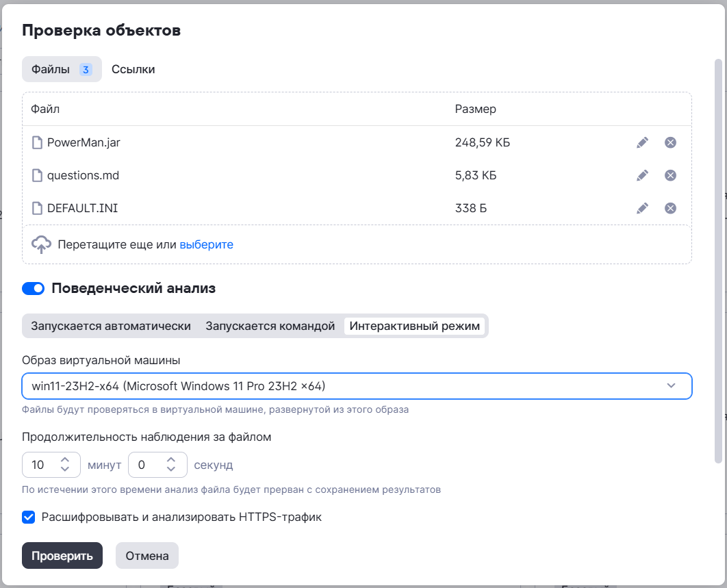Select Запускается автоматически mode

pos(111,326)
